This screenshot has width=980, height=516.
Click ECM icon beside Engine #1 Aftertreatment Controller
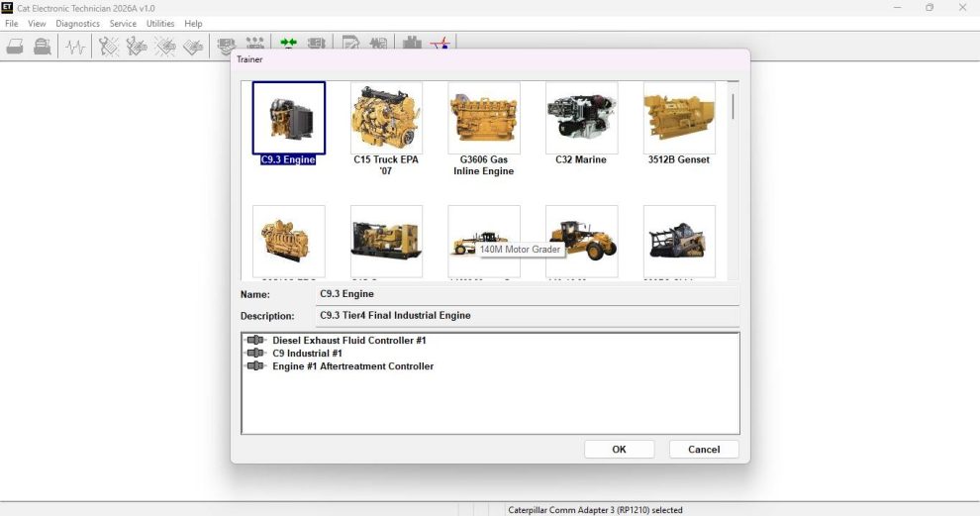pyautogui.click(x=255, y=365)
